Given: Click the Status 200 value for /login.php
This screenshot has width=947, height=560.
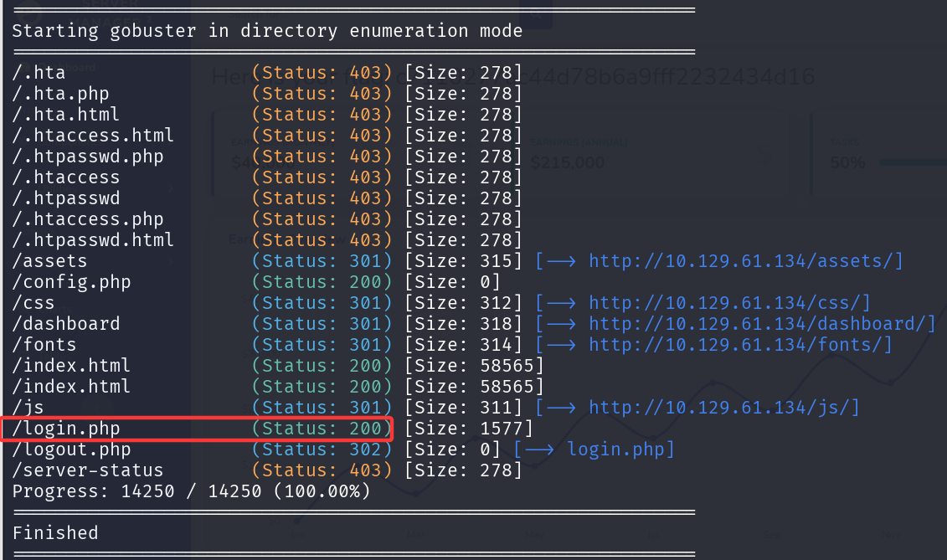Looking at the screenshot, I should 322,429.
